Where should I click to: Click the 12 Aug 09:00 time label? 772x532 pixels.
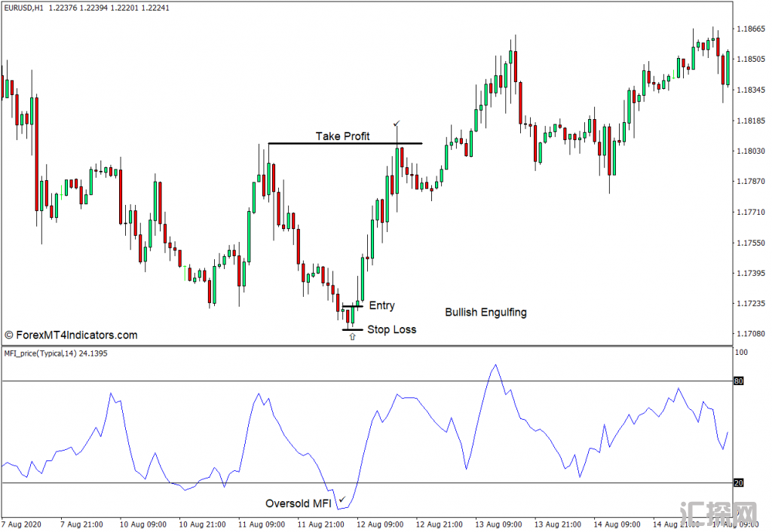[x=380, y=523]
